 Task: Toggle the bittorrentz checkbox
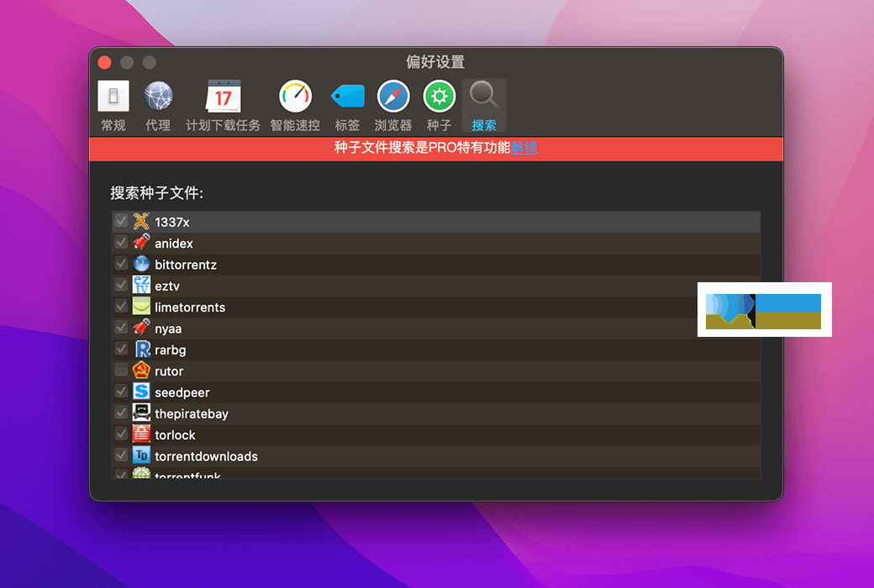coord(121,264)
